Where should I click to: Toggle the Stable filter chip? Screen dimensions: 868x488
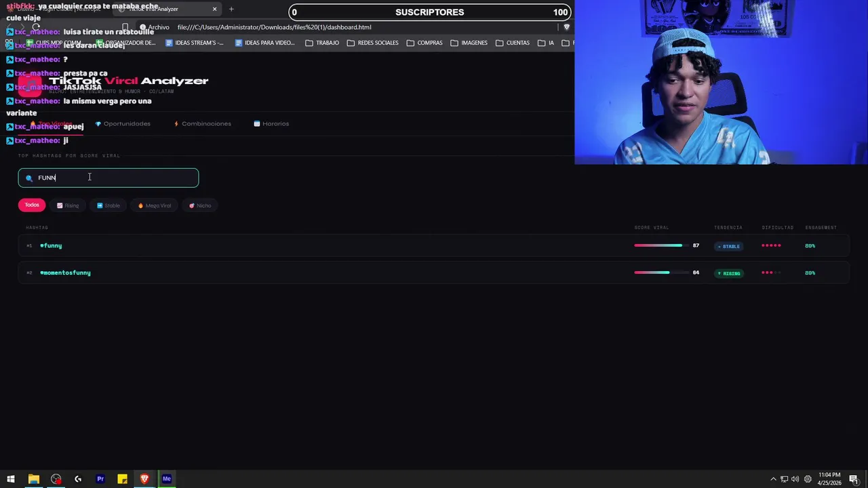(108, 205)
